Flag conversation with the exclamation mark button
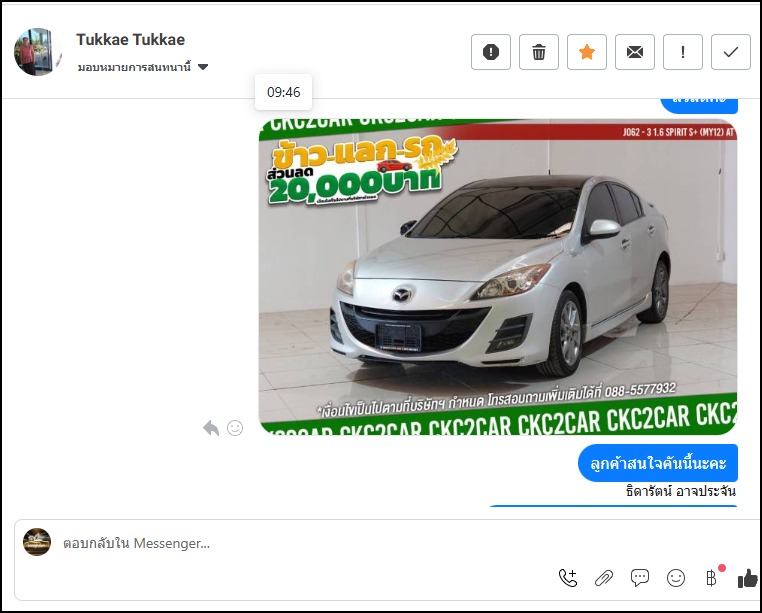 tap(683, 52)
